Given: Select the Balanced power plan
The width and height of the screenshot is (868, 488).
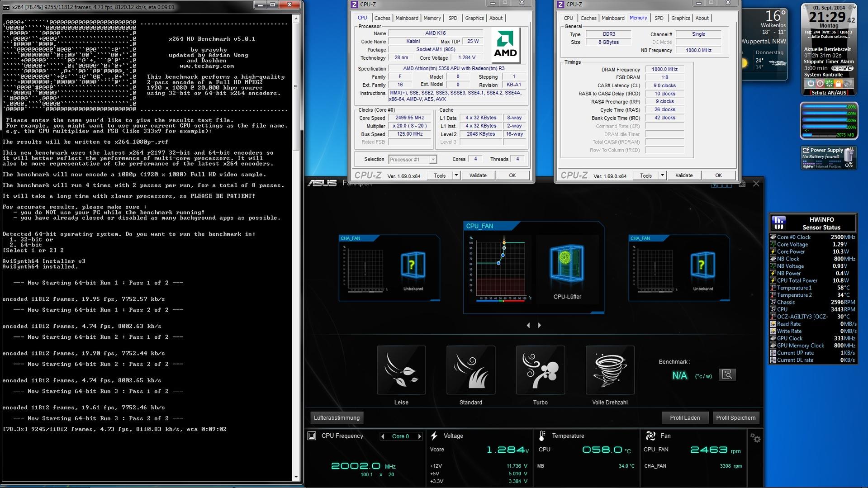Looking at the screenshot, I should pos(823,166).
